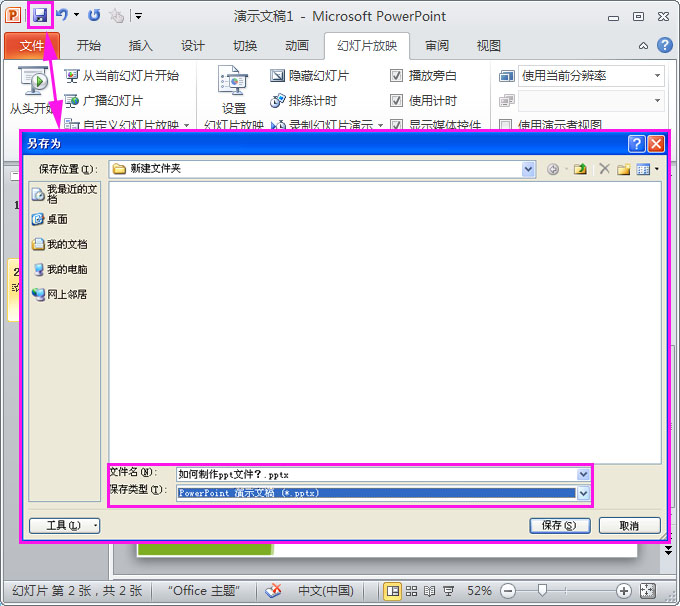Select 我的文档 in places bar
Screen dimensions: 680x606
[59, 244]
